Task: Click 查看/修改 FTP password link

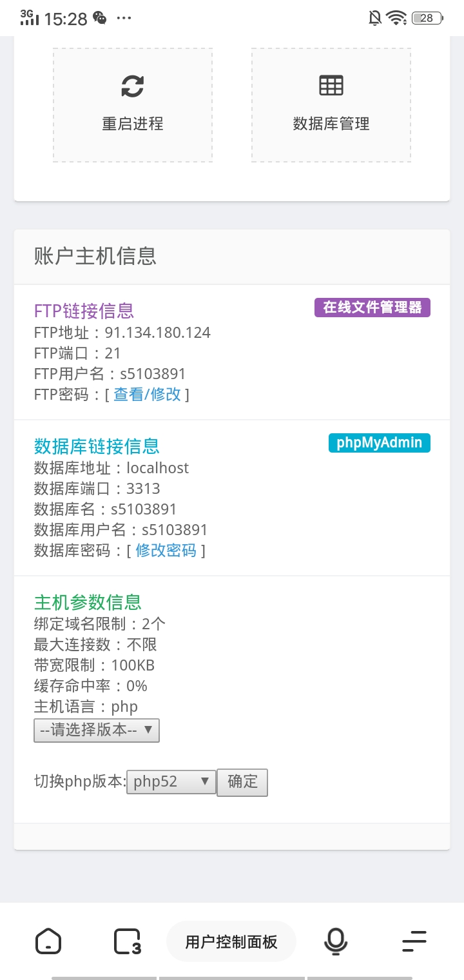Action: [x=148, y=395]
